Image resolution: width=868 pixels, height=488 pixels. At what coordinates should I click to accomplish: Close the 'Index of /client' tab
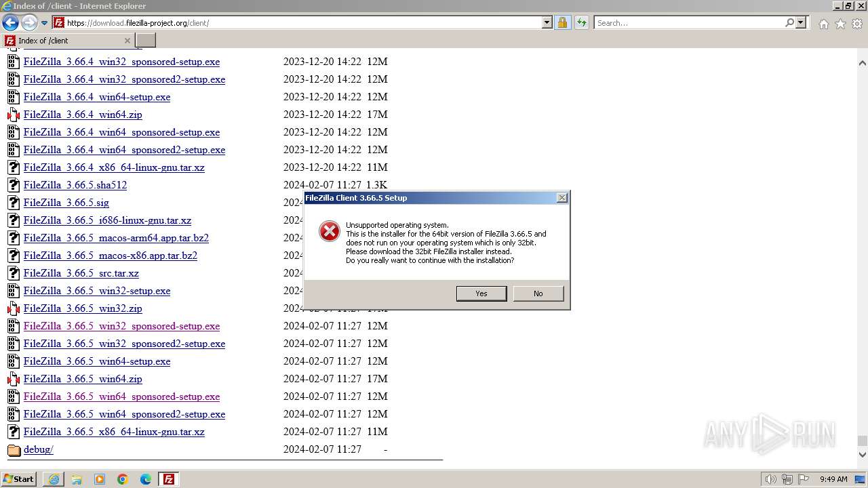127,40
